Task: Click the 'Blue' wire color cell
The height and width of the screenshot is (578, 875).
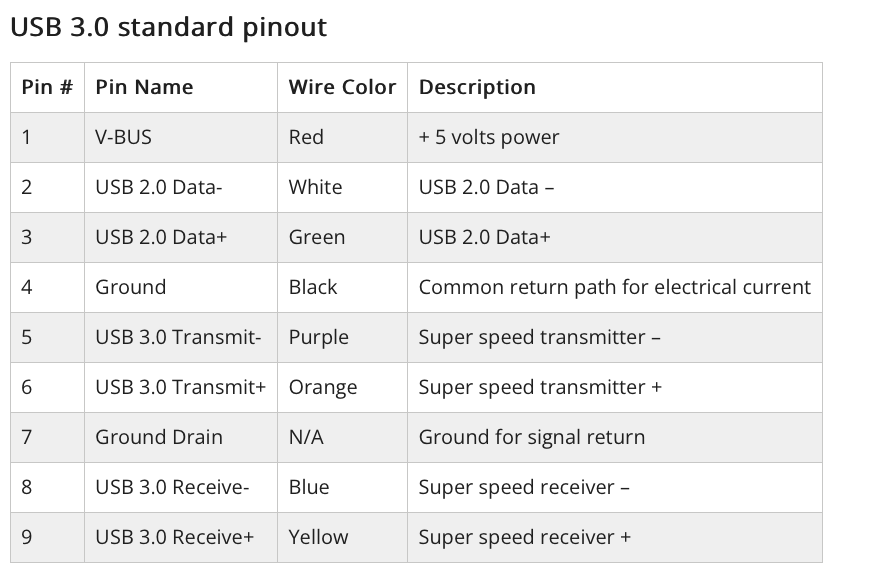Action: (343, 487)
